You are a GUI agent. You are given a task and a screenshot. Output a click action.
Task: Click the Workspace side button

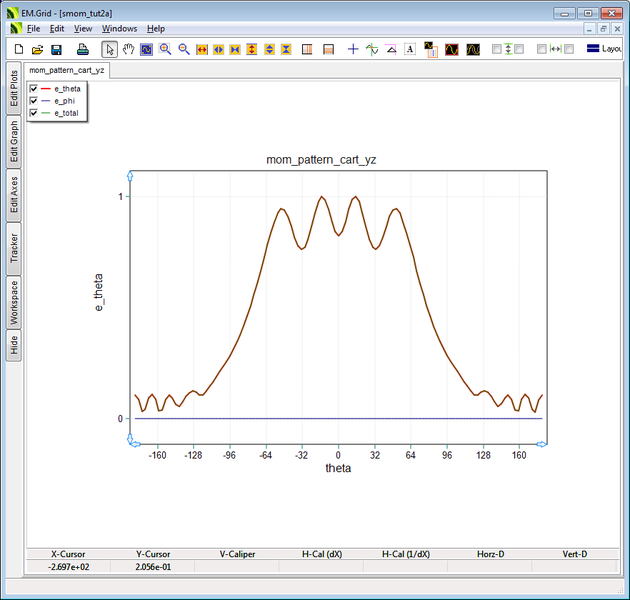pos(14,301)
